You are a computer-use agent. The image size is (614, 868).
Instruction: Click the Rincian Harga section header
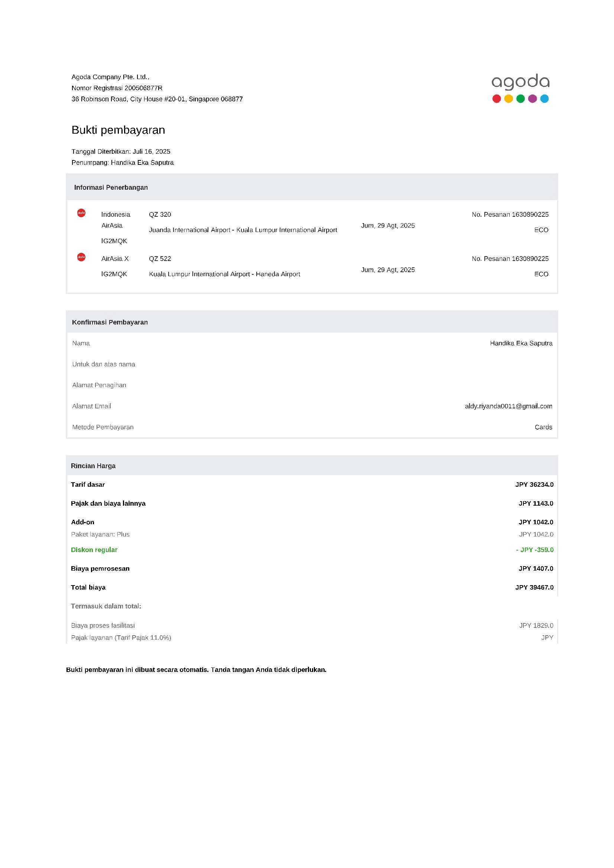(x=93, y=466)
